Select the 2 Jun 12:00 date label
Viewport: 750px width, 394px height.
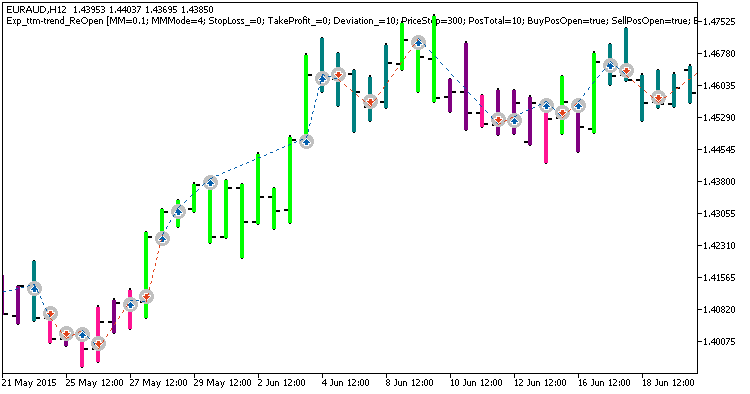tap(282, 383)
